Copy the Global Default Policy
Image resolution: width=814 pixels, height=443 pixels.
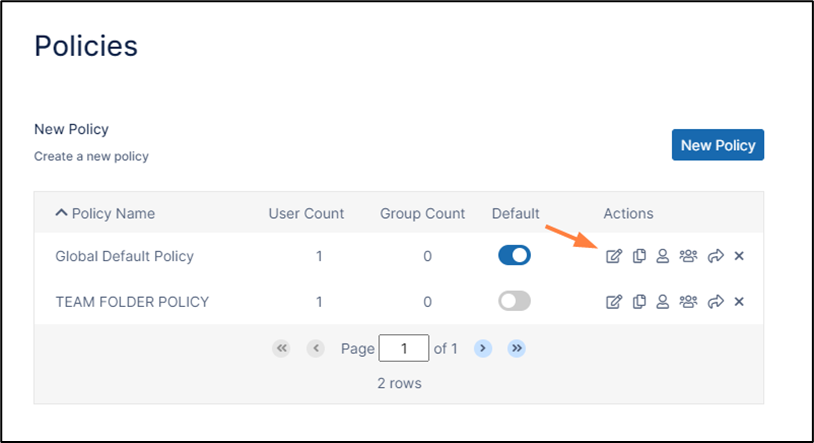click(639, 256)
